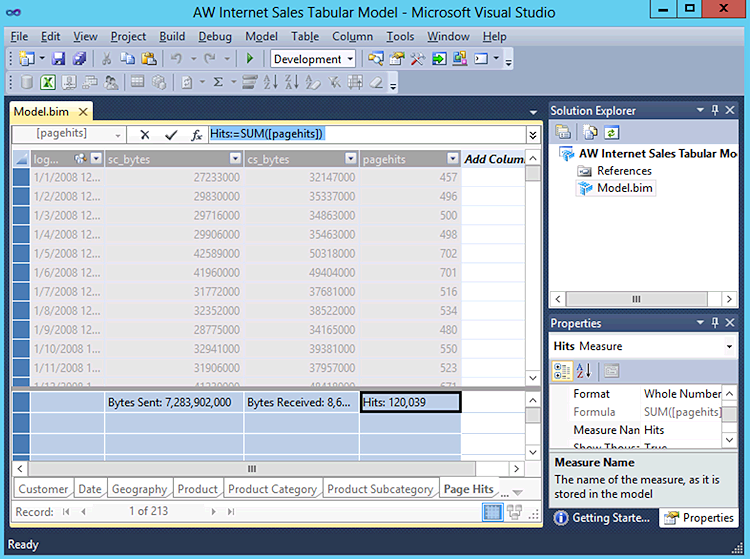Open the insert function fx icon
The image size is (750, 559).
pyautogui.click(x=196, y=134)
